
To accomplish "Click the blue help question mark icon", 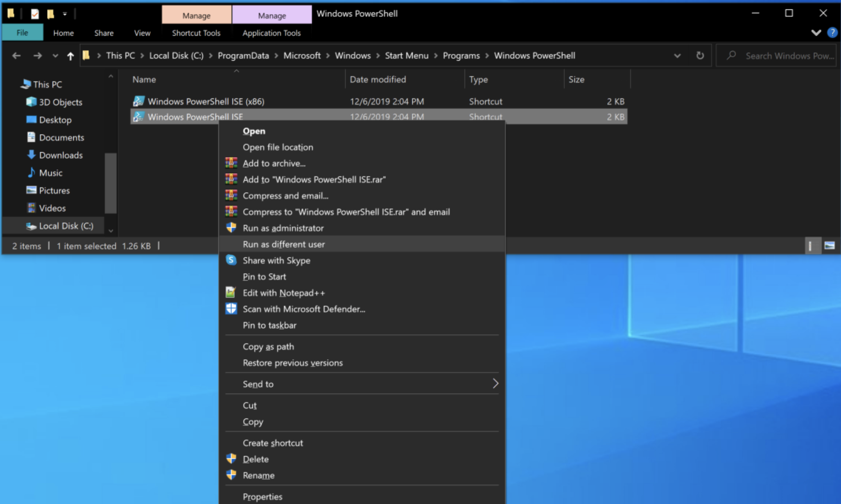I will pyautogui.click(x=832, y=33).
